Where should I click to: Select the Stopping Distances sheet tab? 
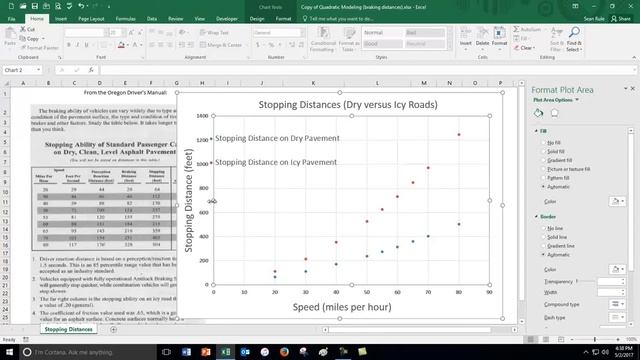tap(69, 329)
